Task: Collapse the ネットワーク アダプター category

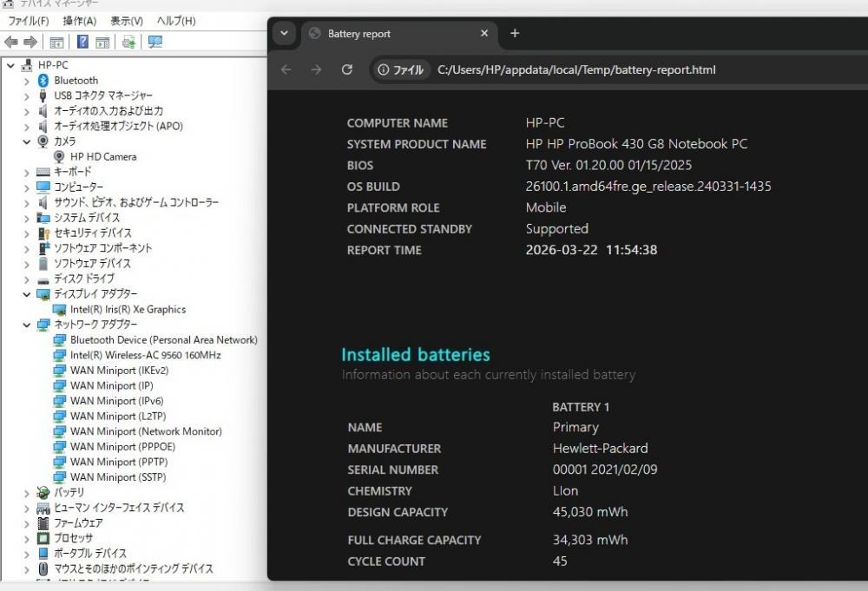Action: click(26, 325)
